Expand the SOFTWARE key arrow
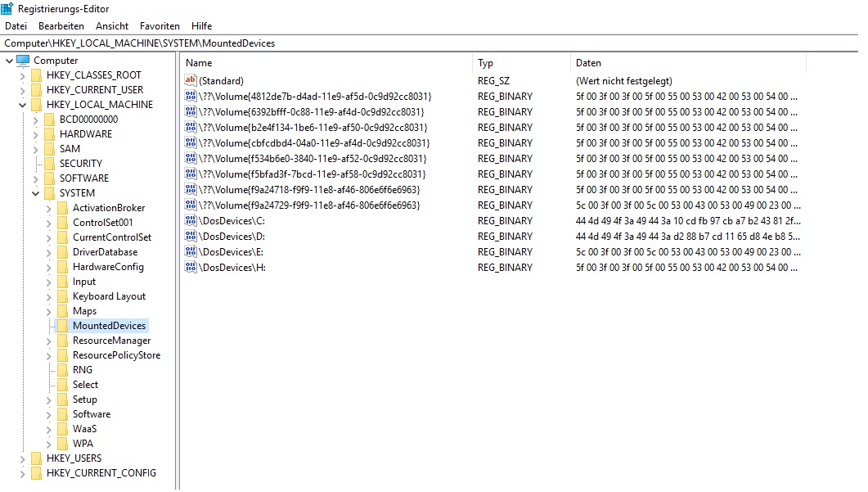The width and height of the screenshot is (868, 492). click(35, 178)
